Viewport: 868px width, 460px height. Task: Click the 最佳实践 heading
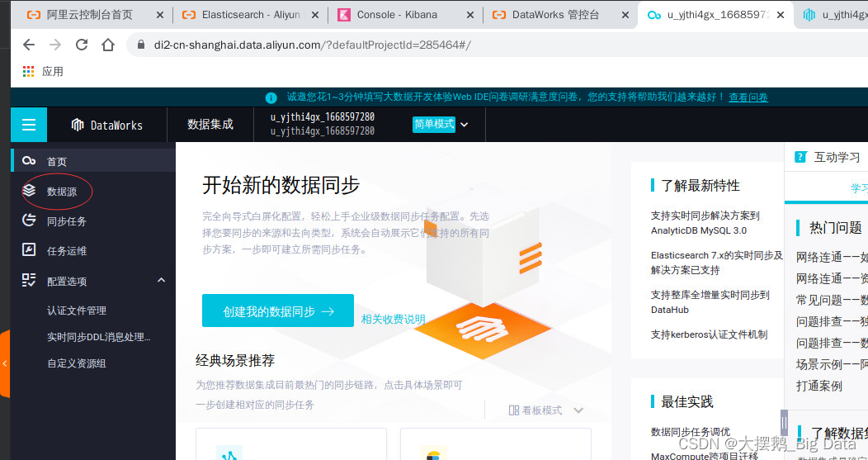(x=687, y=402)
